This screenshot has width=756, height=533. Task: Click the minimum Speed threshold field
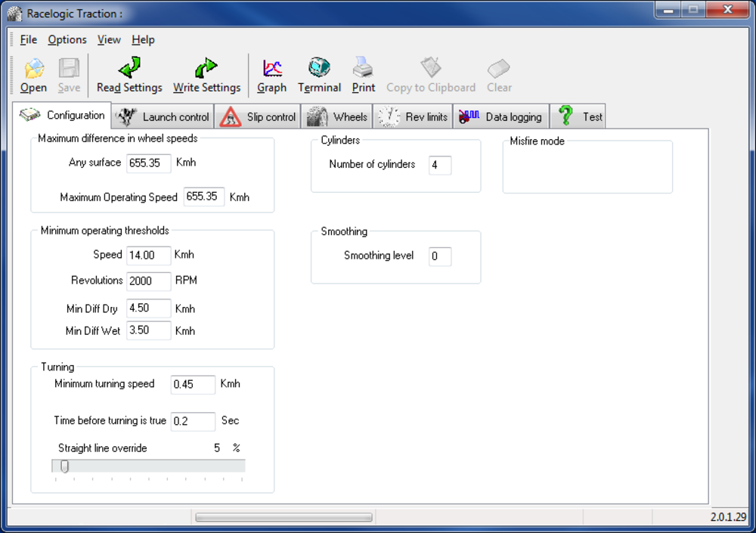pos(148,256)
